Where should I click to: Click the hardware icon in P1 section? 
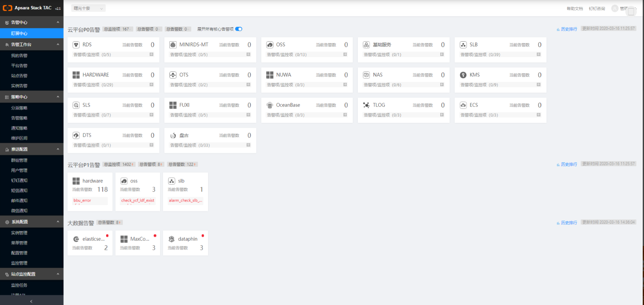tap(76, 181)
